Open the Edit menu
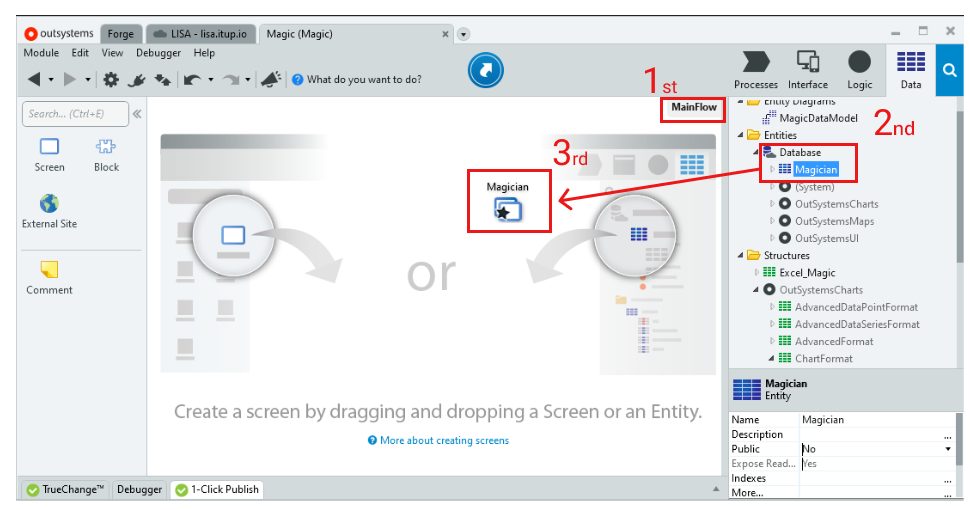The image size is (970, 510). tap(80, 53)
